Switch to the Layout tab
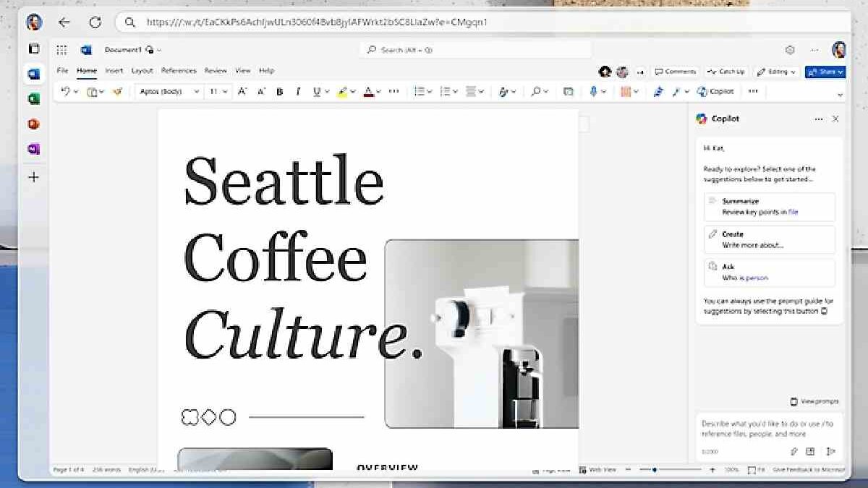Screen dimensions: 868x488 [x=142, y=71]
